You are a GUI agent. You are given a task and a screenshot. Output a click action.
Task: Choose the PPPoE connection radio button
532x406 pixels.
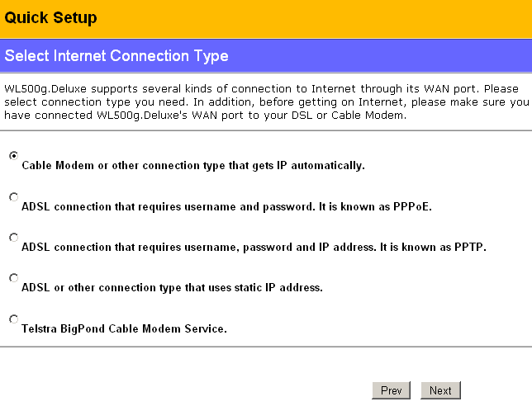[x=13, y=196]
